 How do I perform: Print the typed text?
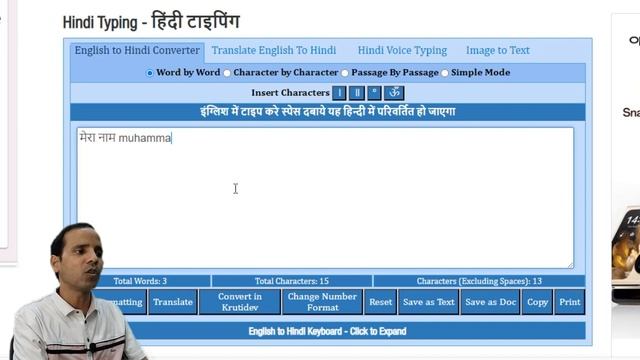click(570, 302)
